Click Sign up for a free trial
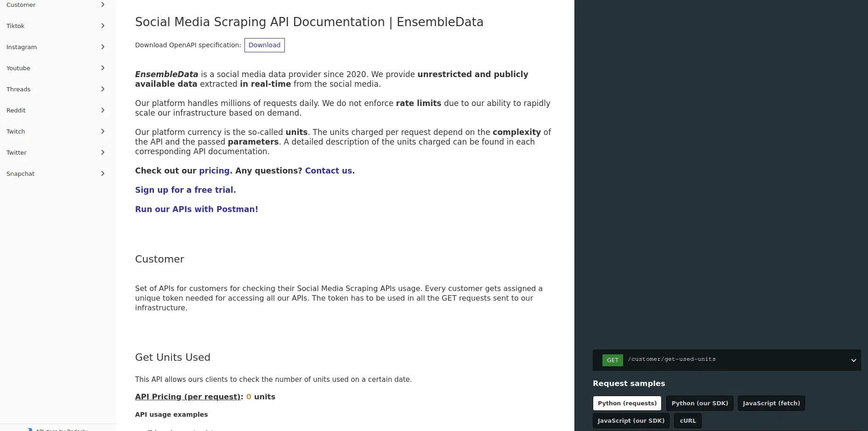This screenshot has height=431, width=868. click(x=185, y=190)
